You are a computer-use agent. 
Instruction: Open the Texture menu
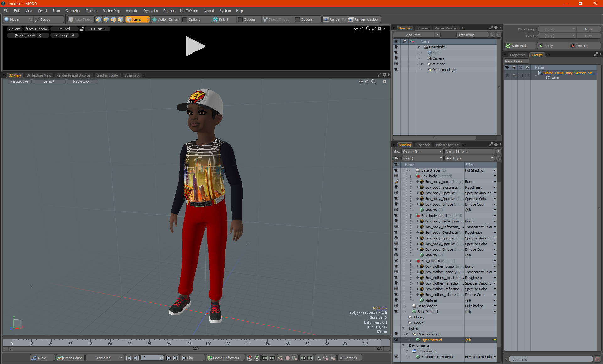(91, 11)
